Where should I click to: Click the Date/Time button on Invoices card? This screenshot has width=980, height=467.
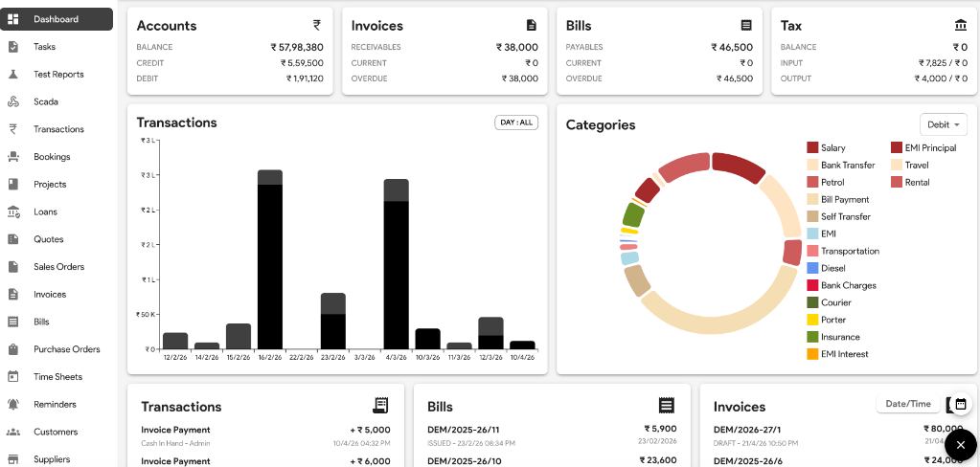[x=908, y=404]
